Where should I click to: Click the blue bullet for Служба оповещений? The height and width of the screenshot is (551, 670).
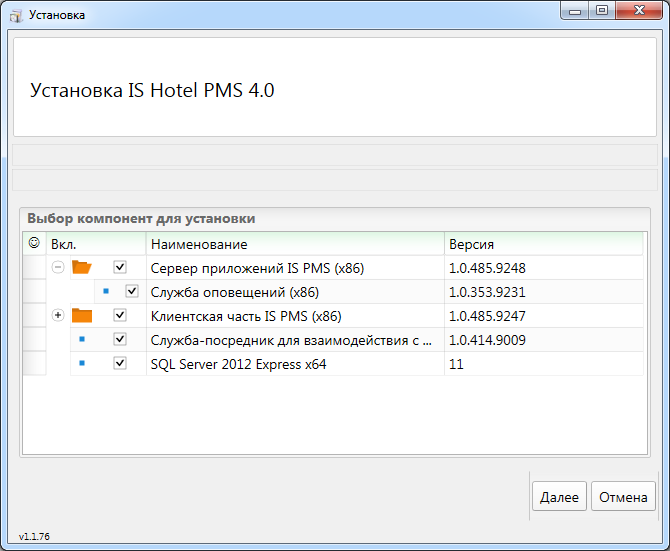(x=106, y=291)
